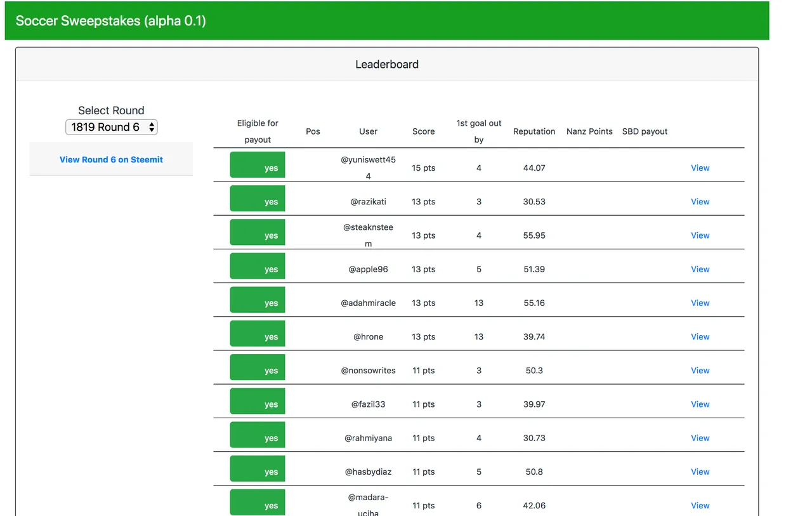Viewport: 812px width, 516px height.
Task: Open the Select Round dropdown
Action: click(x=112, y=127)
